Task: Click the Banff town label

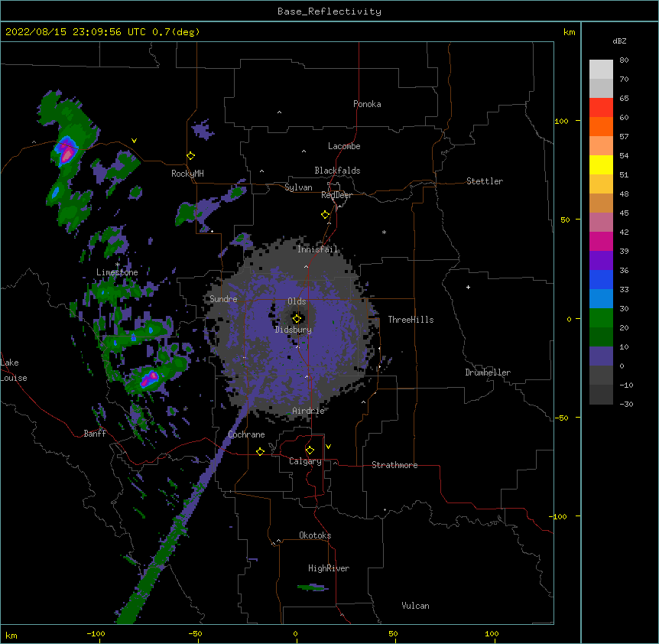Action: [x=95, y=434]
